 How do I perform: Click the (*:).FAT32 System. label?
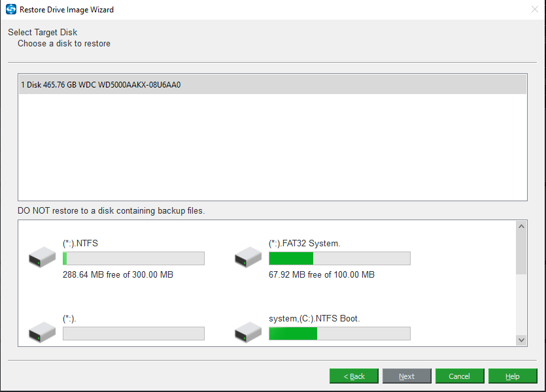tap(304, 243)
